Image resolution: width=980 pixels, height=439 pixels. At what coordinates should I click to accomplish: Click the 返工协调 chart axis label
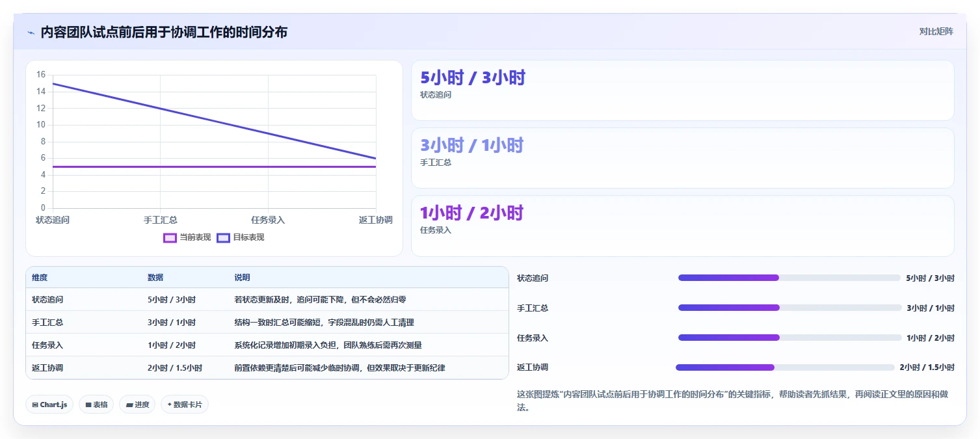pyautogui.click(x=375, y=220)
